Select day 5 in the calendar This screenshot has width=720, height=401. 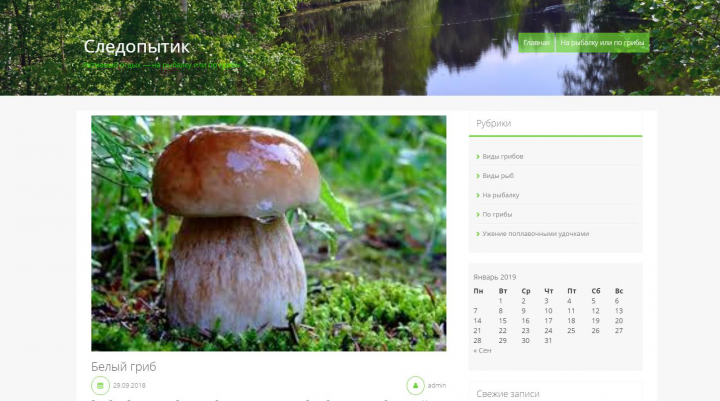593,301
